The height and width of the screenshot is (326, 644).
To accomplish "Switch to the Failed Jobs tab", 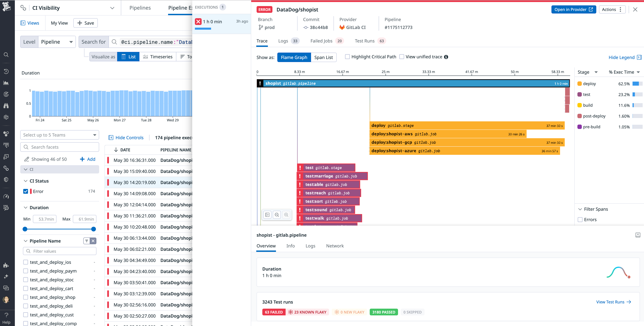I will pos(321,41).
